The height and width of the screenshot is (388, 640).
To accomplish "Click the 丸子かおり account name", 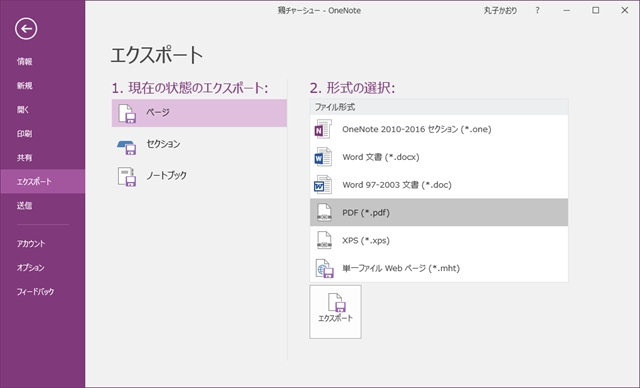I will [500, 11].
